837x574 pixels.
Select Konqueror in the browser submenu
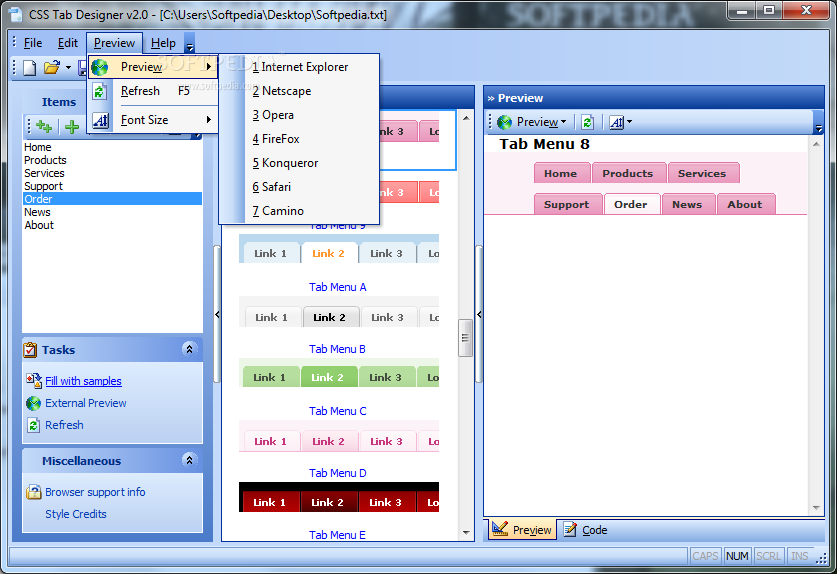click(x=299, y=163)
